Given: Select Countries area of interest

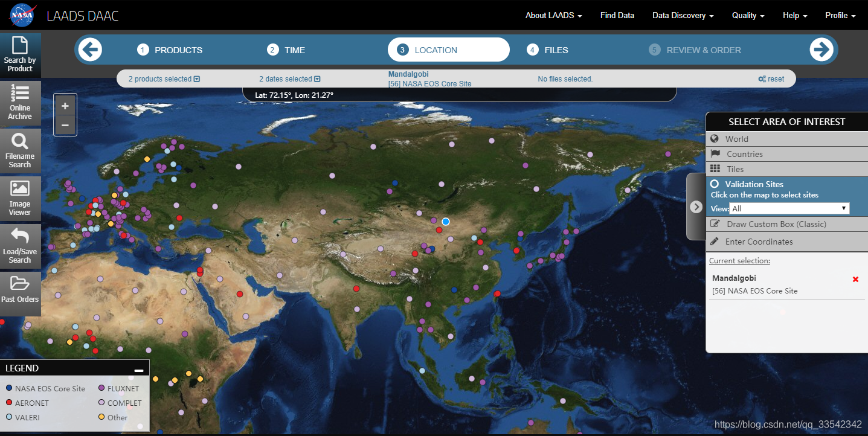Looking at the screenshot, I should 787,154.
